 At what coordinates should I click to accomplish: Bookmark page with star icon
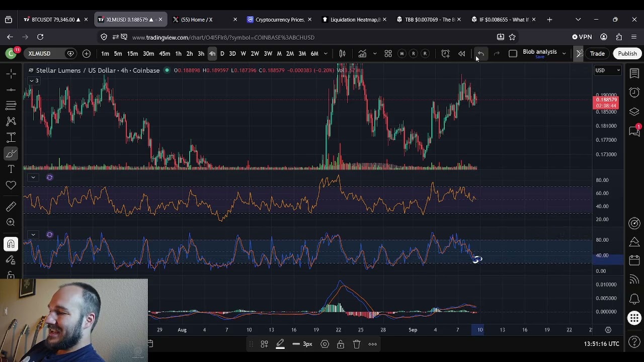click(x=512, y=37)
